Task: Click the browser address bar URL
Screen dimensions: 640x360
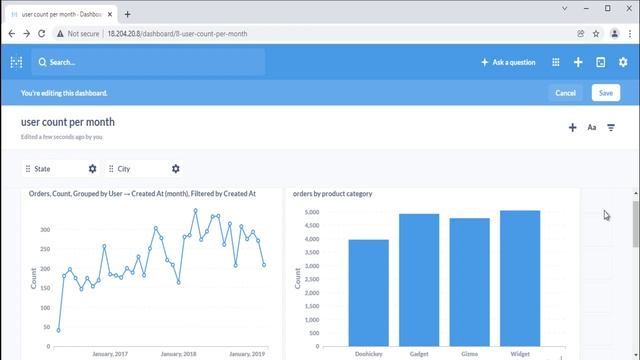Action: [x=177, y=33]
